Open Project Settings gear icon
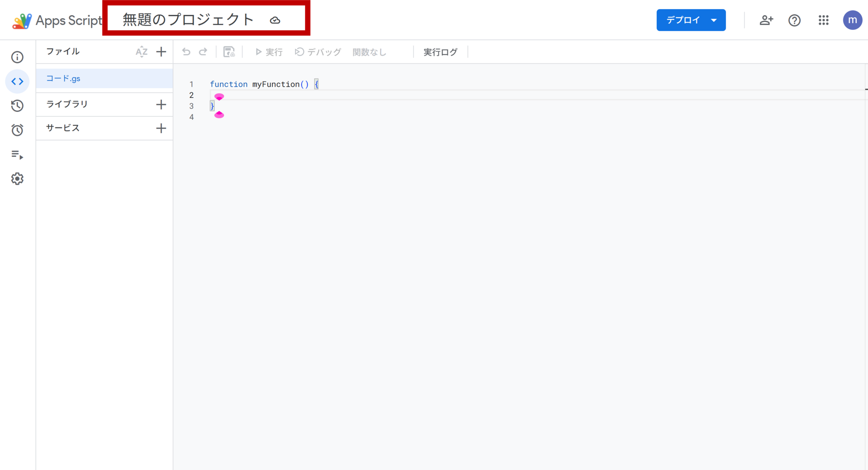Viewport: 868px width, 470px height. point(17,179)
